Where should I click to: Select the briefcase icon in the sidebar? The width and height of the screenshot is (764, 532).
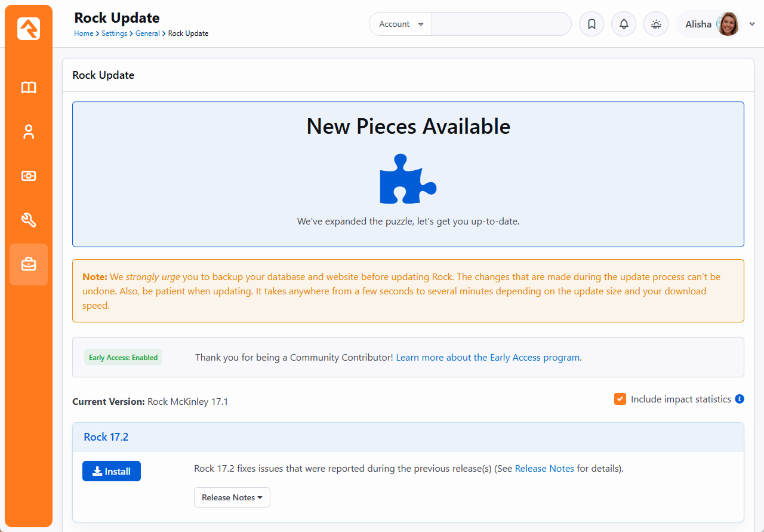[x=29, y=265]
